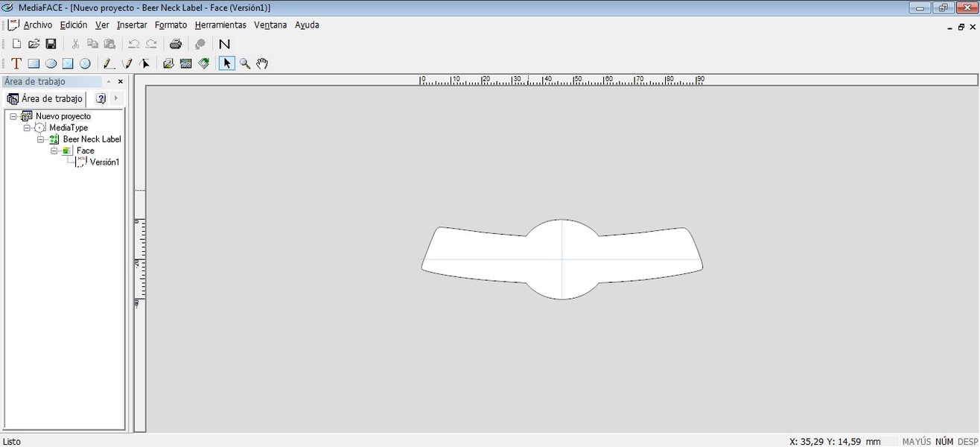This screenshot has height=447, width=980.
Task: Select the Text tool
Action: [16, 64]
